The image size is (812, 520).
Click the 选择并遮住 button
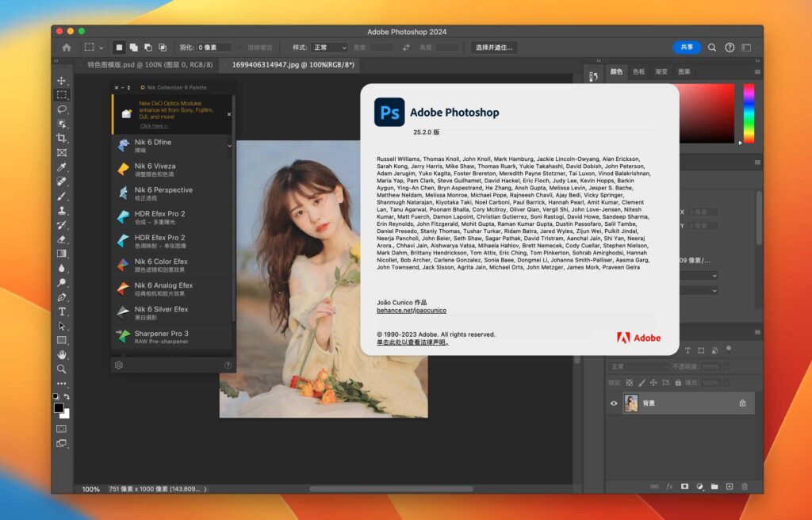tap(494, 48)
